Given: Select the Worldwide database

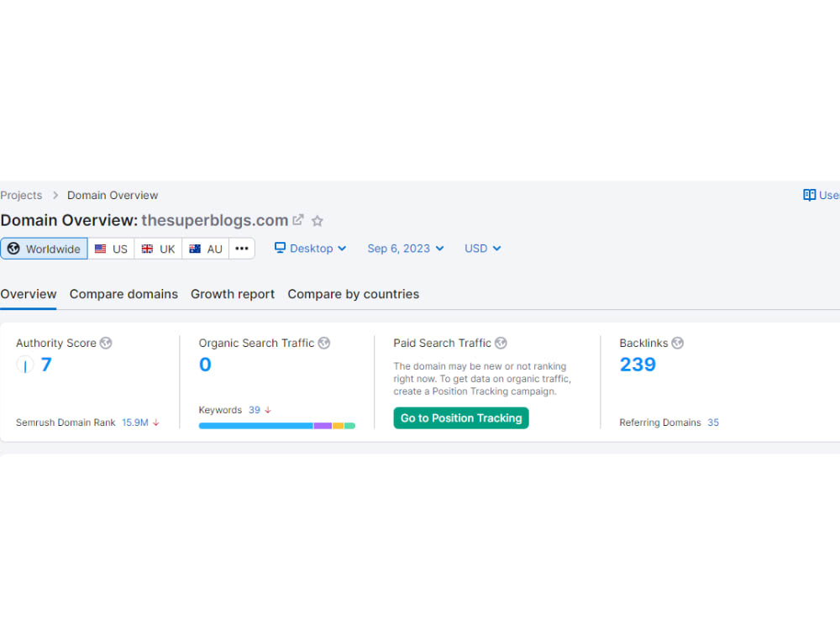Looking at the screenshot, I should 44,249.
